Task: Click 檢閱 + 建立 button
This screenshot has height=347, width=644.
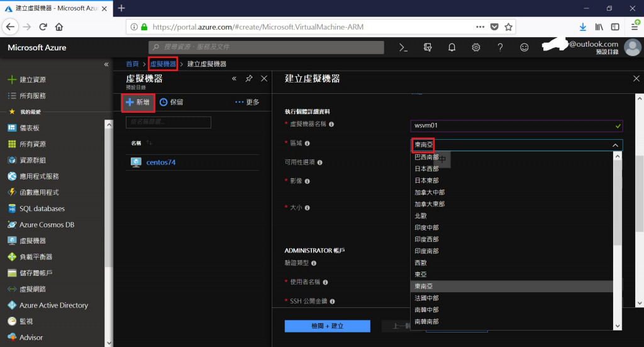Action: pyautogui.click(x=327, y=326)
